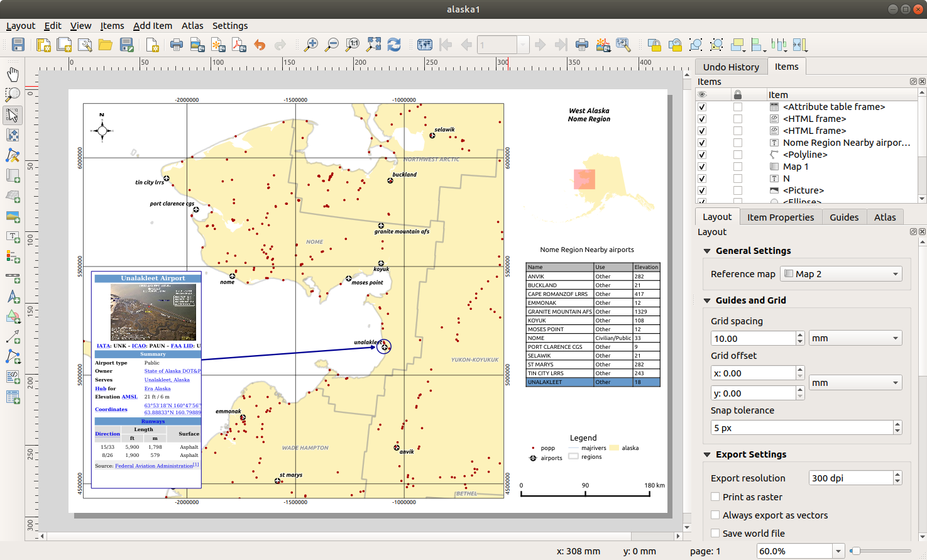Viewport: 927px width, 560px height.
Task: Collapse the Guides and Grid section
Action: 707,300
